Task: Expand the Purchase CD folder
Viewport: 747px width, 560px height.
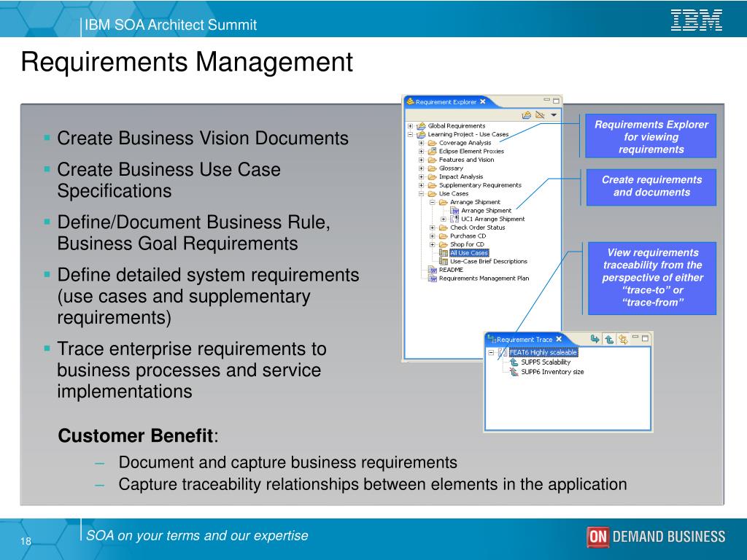Action: pyautogui.click(x=433, y=236)
